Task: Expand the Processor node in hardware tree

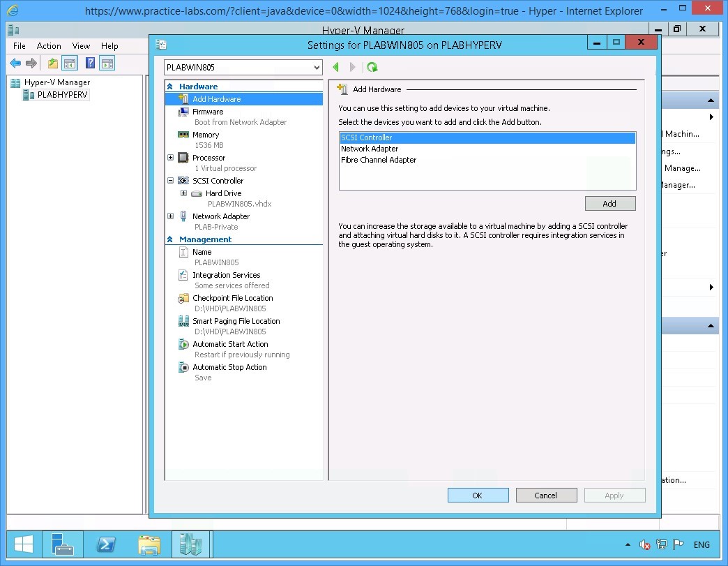Action: [171, 157]
